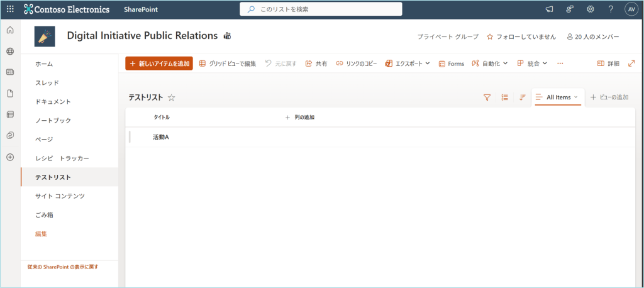Expand list to full screen icon
644x288 pixels.
click(632, 64)
